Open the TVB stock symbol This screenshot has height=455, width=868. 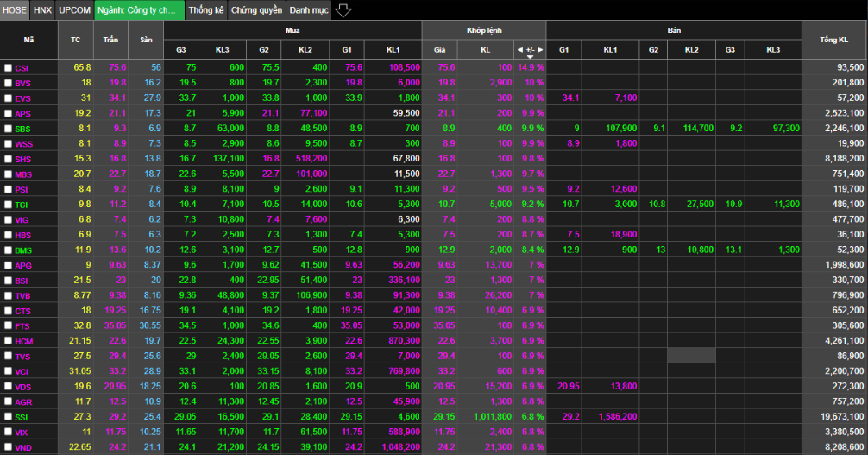(x=22, y=296)
